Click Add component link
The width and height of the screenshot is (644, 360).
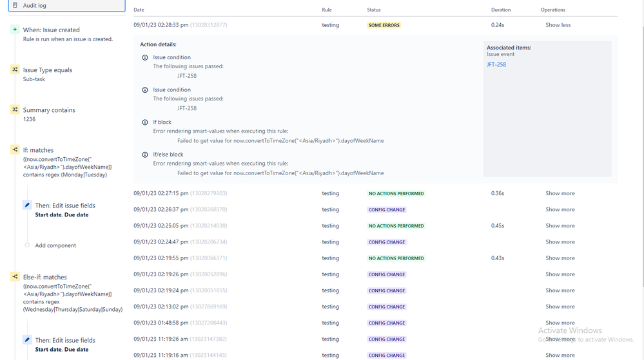(55, 245)
